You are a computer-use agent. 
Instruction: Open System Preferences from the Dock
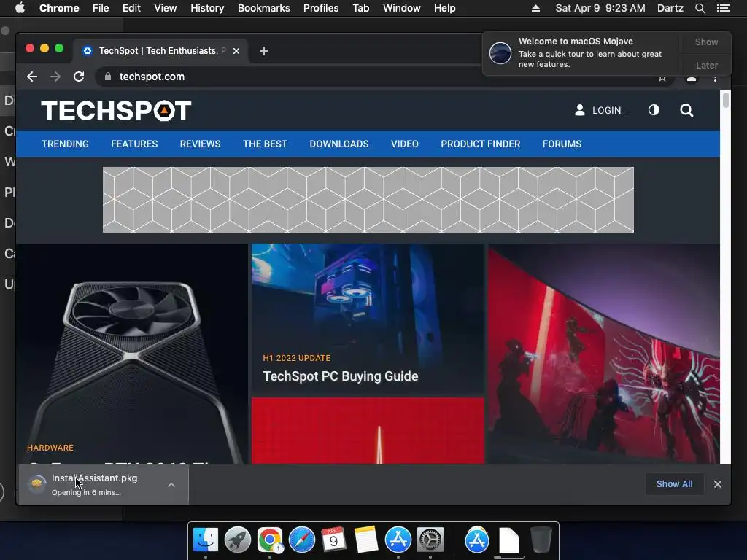pyautogui.click(x=430, y=540)
